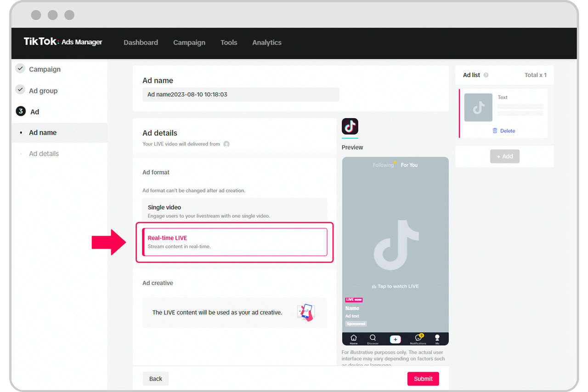Click the 'Ad text' caption in preview
The height and width of the screenshot is (392, 588).
tap(352, 316)
